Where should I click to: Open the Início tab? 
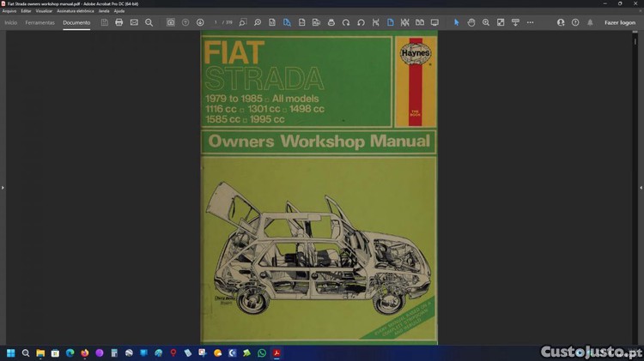[11, 22]
